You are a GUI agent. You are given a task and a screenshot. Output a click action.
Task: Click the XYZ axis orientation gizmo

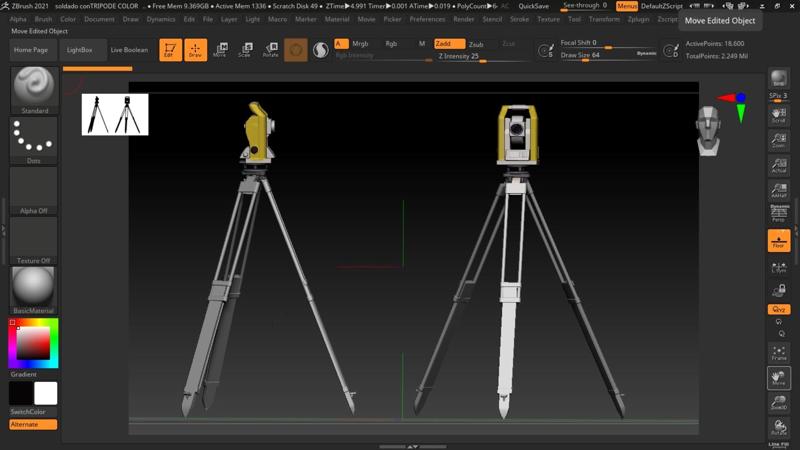(734, 106)
